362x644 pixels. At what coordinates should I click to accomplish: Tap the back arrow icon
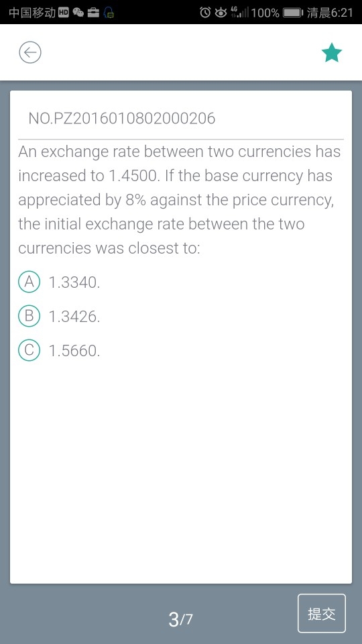tap(30, 52)
